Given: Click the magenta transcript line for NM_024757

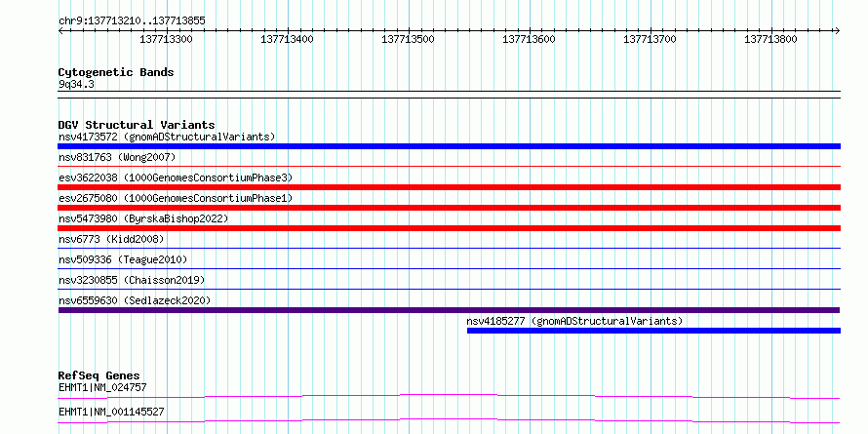Looking at the screenshot, I should tap(449, 396).
